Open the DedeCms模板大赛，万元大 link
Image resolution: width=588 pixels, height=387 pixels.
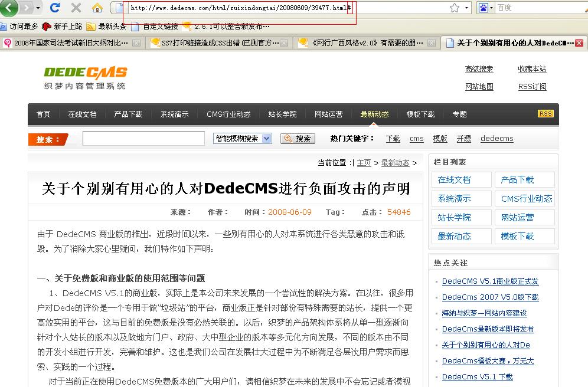(x=488, y=361)
